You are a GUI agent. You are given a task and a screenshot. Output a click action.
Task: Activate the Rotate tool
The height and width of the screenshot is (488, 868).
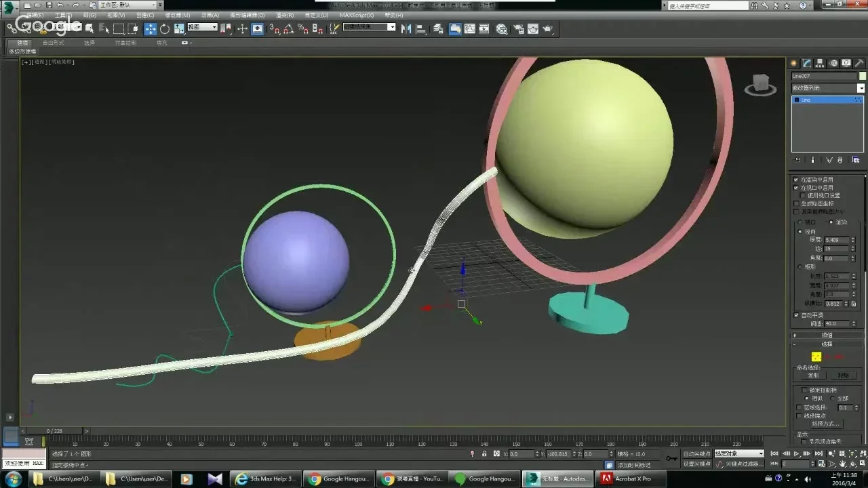click(165, 28)
